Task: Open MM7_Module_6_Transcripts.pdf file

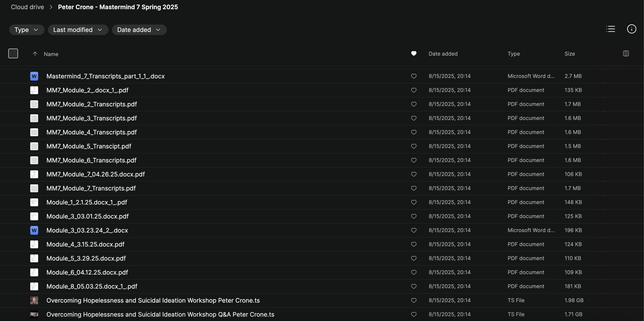Action: pos(91,160)
